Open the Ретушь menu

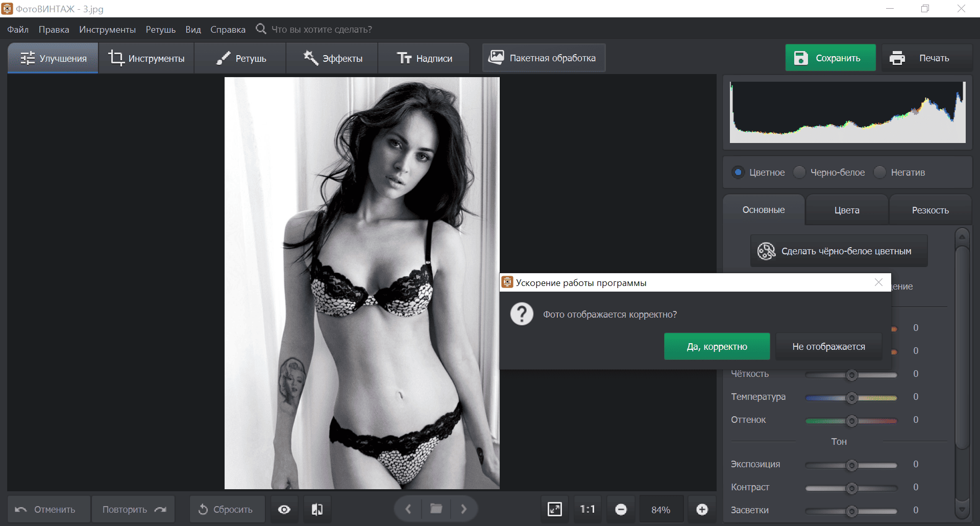point(160,30)
